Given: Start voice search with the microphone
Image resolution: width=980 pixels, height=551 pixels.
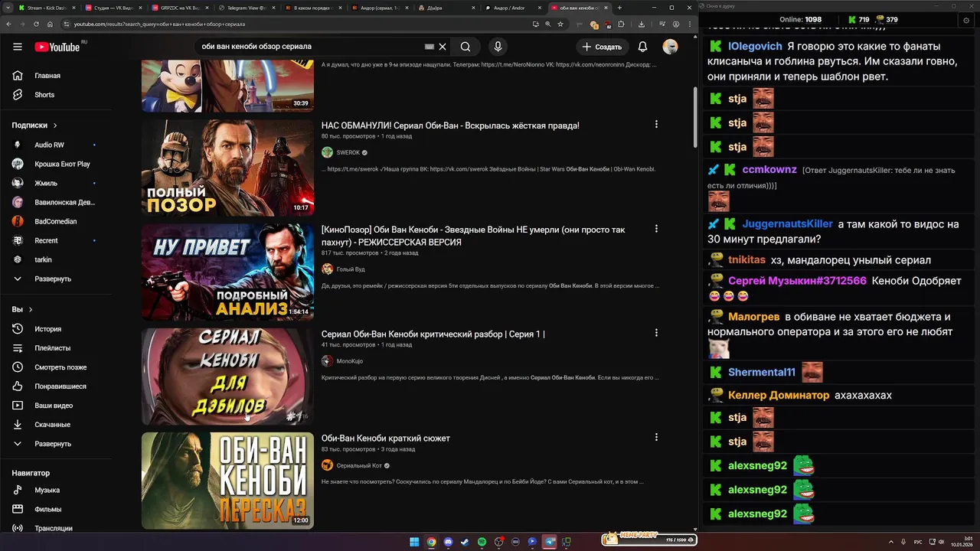Looking at the screenshot, I should click(498, 47).
